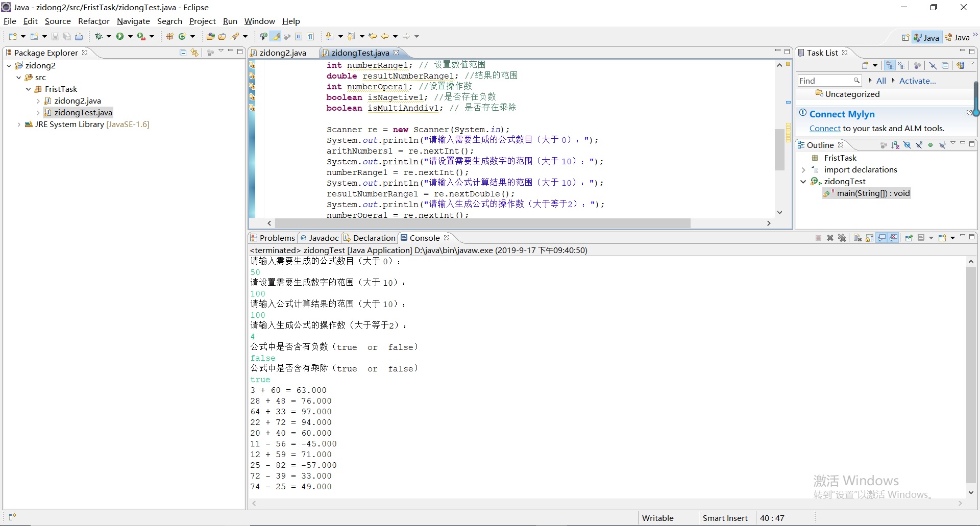
Task: Click the Open Type toolbar icon
Action: click(210, 36)
